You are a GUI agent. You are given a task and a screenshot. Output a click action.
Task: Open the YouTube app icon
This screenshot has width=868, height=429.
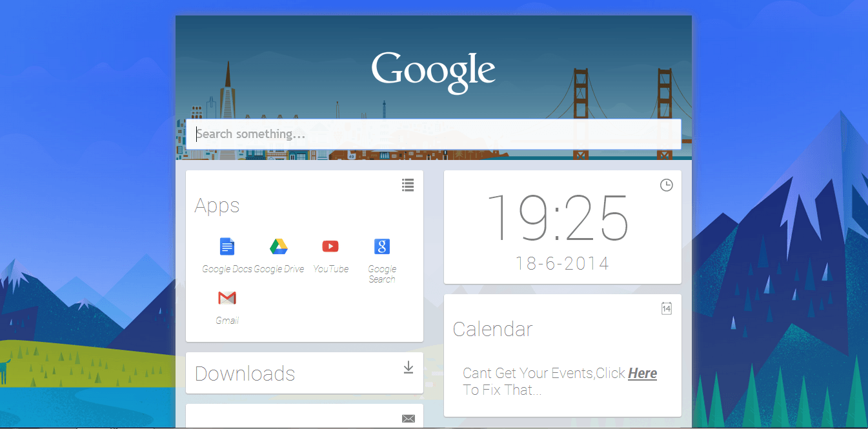click(330, 246)
